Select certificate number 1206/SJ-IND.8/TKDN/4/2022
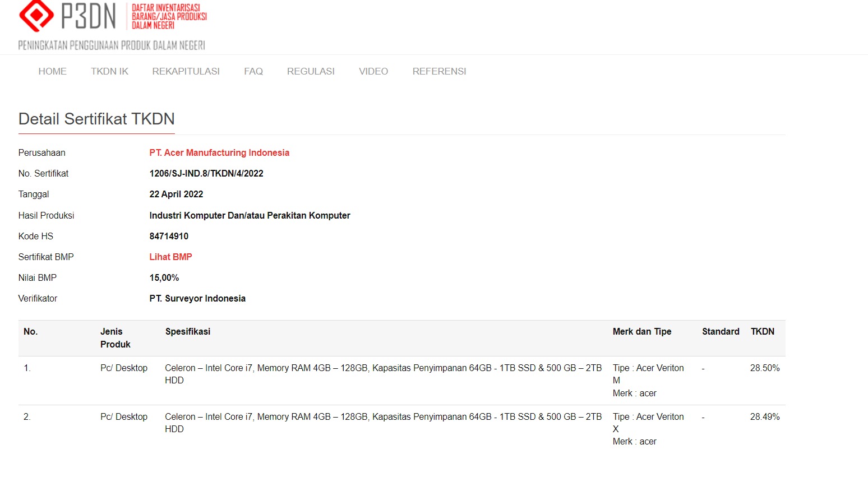 [206, 173]
